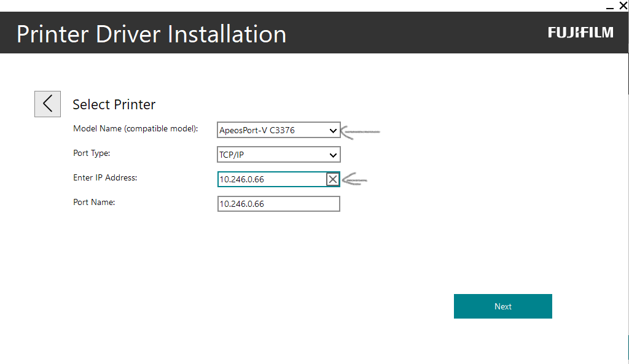Click the clear button inside the IP field
This screenshot has height=364, width=629.
point(332,179)
